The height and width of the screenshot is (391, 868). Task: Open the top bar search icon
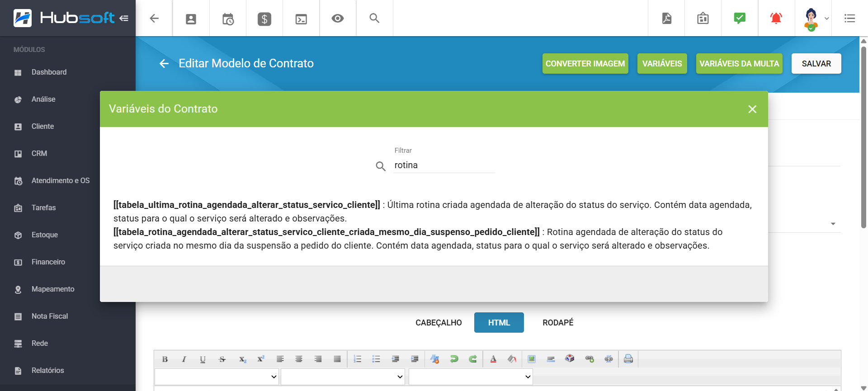[x=374, y=18]
